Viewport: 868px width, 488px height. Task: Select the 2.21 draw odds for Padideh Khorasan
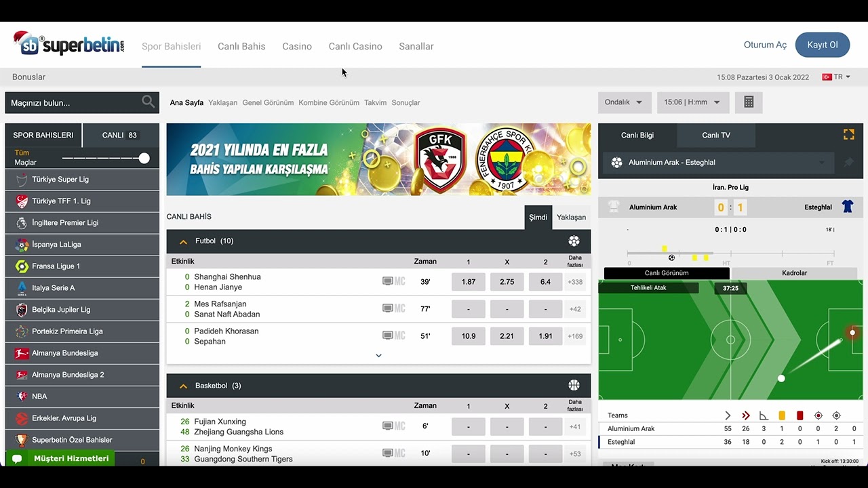(x=507, y=336)
